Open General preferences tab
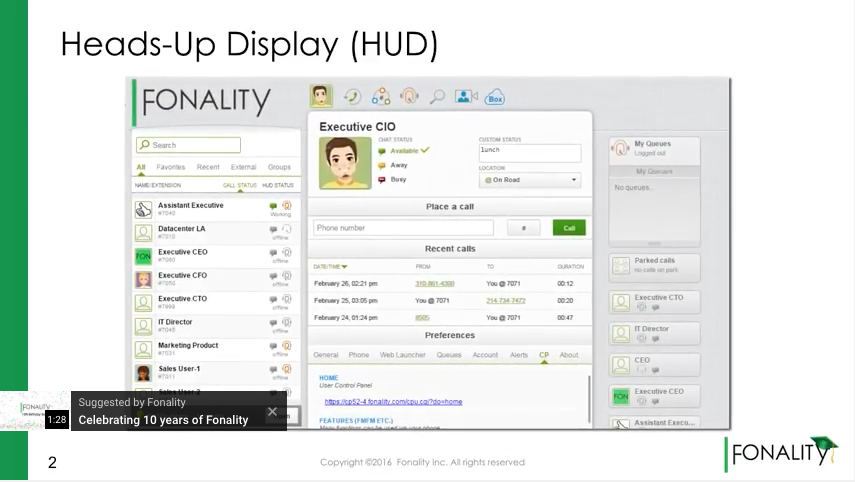 click(326, 355)
